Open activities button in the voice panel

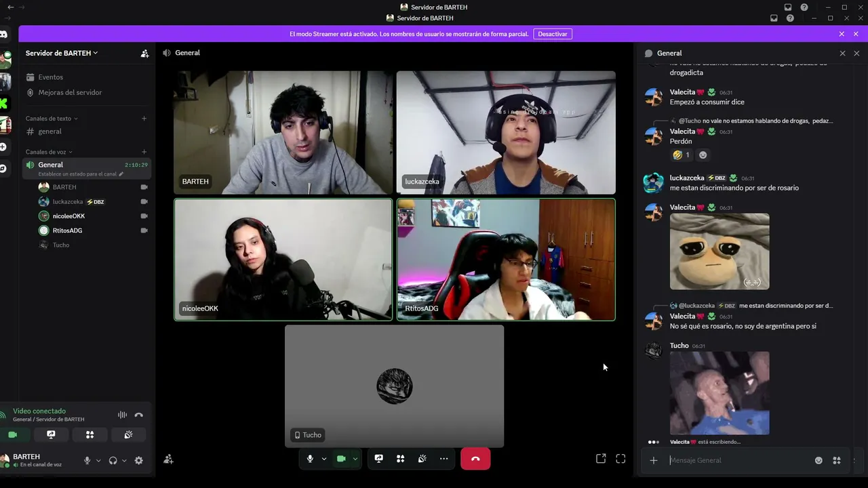pos(90,434)
